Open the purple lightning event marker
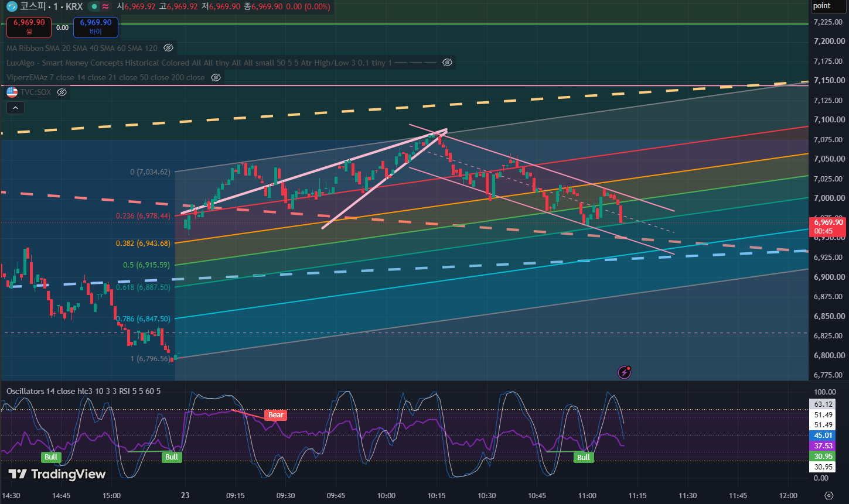This screenshot has height=504, width=849. [625, 372]
